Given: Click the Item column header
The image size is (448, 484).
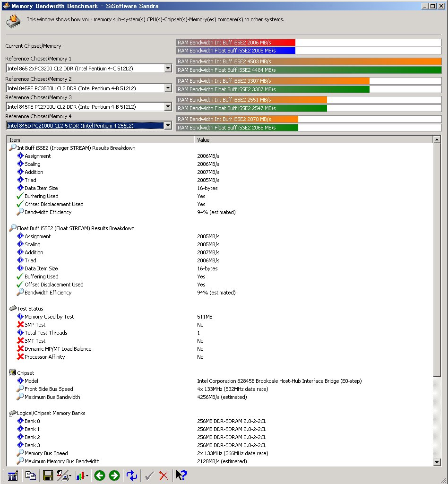Looking at the screenshot, I should [100, 139].
